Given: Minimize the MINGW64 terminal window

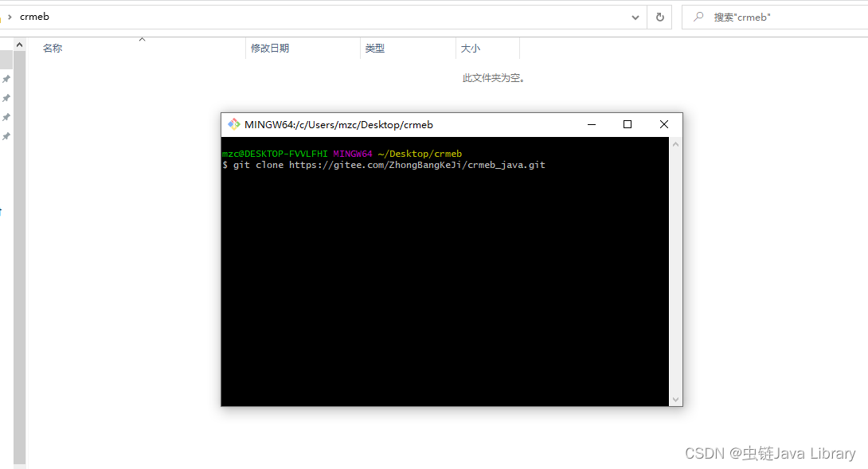Looking at the screenshot, I should coord(591,124).
